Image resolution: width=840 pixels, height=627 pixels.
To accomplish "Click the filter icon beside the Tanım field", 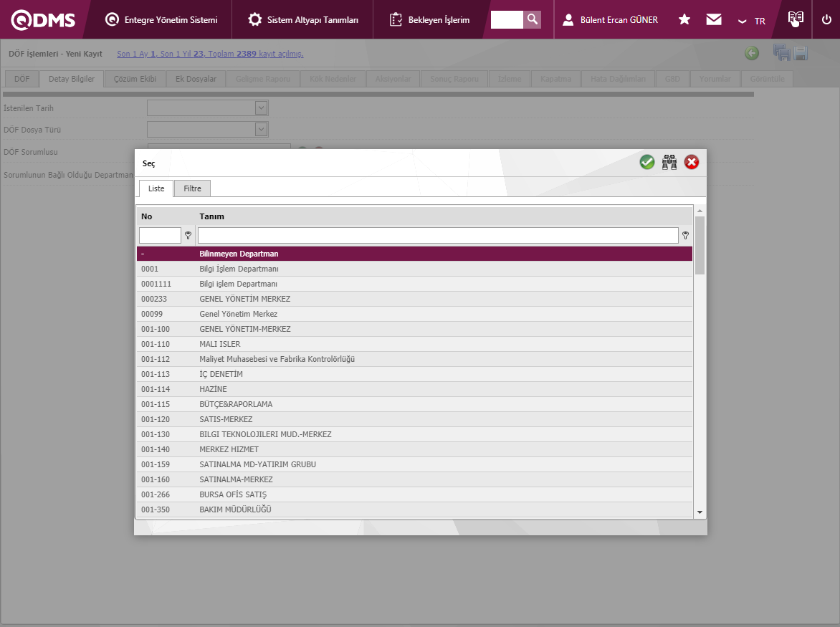I will click(x=685, y=236).
